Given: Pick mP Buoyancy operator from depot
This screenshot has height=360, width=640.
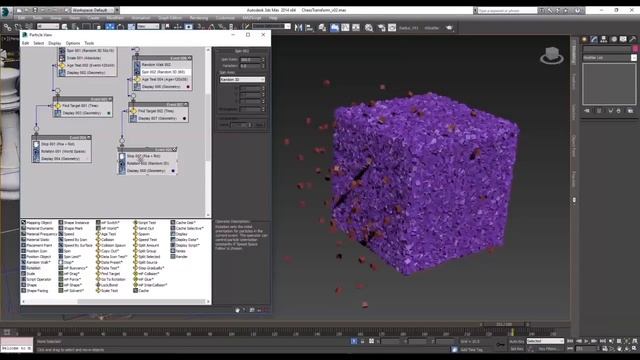Looking at the screenshot, I should tap(73, 268).
